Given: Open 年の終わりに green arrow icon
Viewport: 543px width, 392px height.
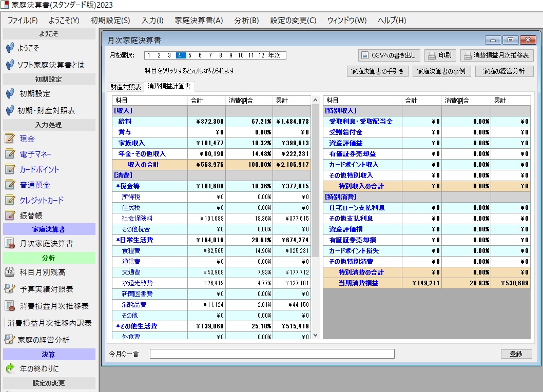Looking at the screenshot, I should (10, 368).
